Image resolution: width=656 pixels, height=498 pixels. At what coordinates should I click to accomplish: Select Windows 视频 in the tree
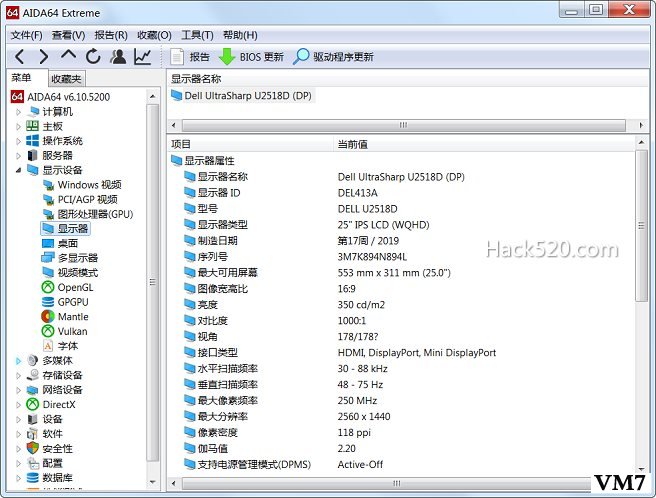point(82,185)
